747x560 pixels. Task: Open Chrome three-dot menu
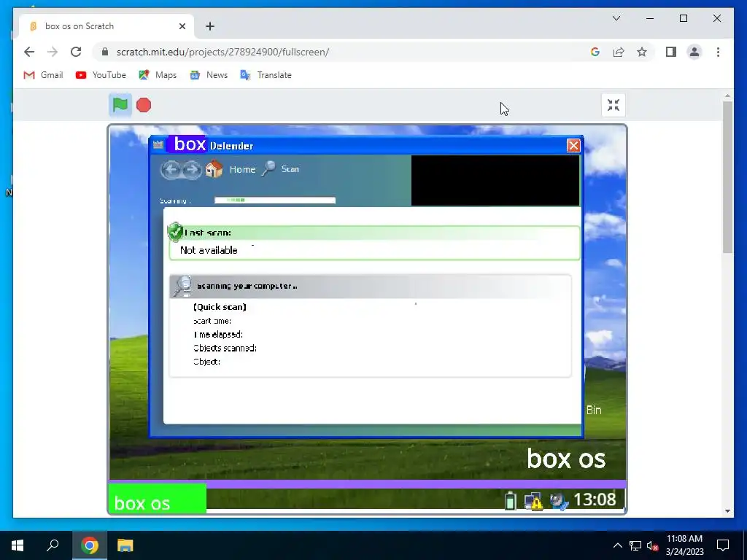click(x=718, y=52)
